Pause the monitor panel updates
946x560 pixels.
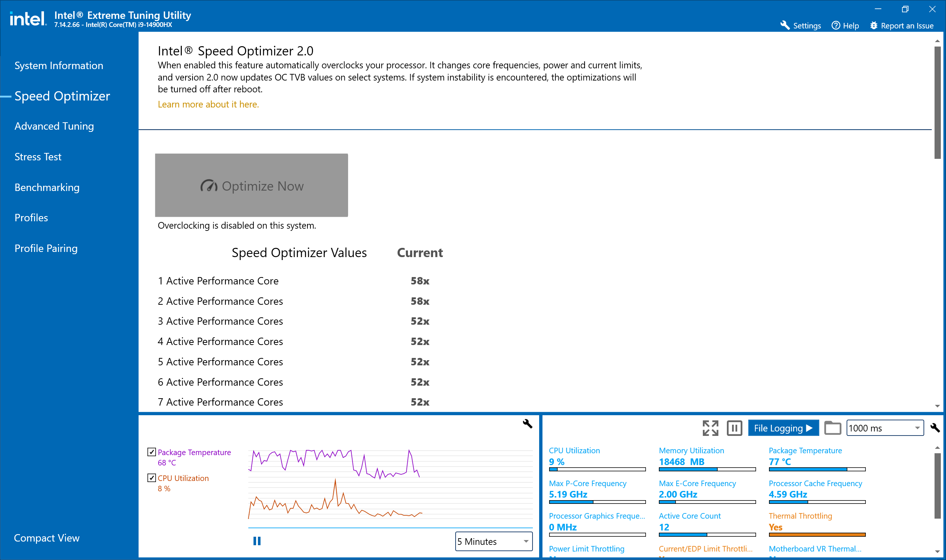(734, 428)
